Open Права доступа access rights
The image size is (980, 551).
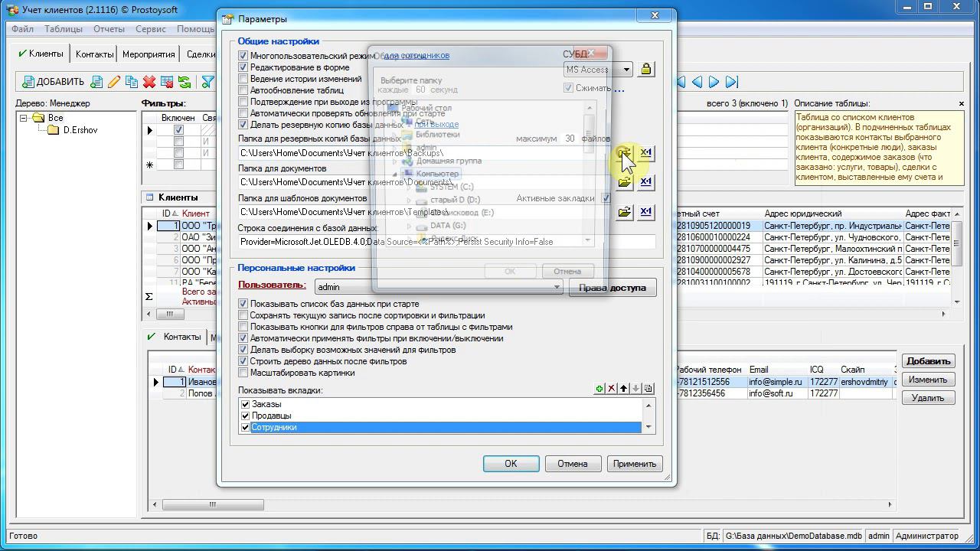[612, 288]
